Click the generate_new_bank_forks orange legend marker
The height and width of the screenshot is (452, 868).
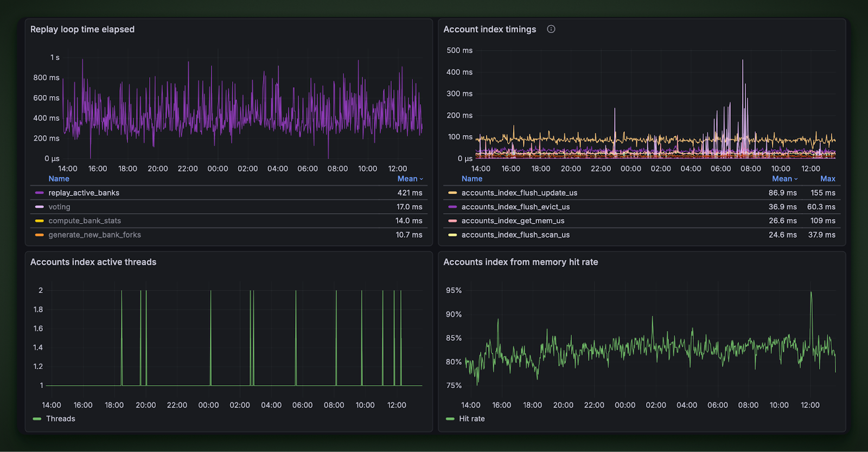tap(39, 235)
